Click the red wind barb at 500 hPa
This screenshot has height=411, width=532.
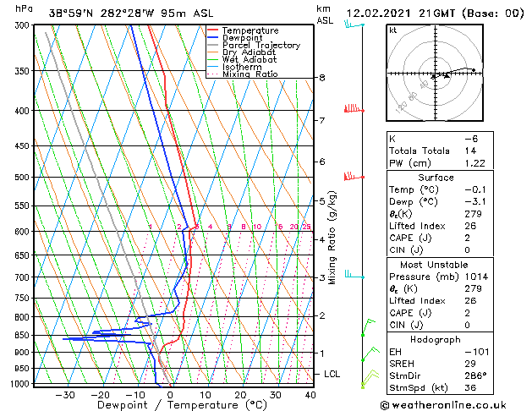[354, 177]
